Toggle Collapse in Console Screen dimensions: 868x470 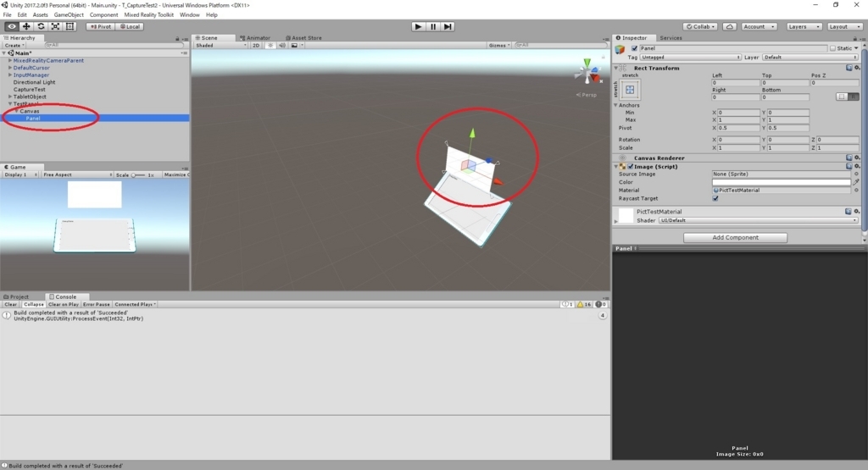(33, 305)
